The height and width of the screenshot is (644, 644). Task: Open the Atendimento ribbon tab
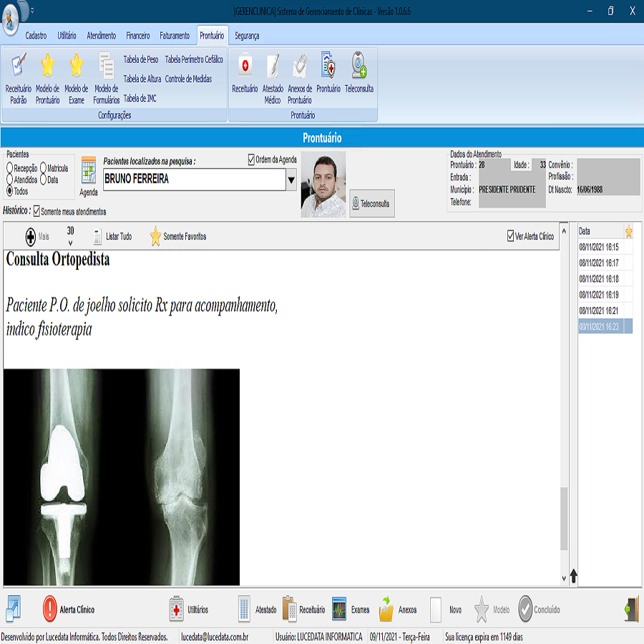(102, 35)
